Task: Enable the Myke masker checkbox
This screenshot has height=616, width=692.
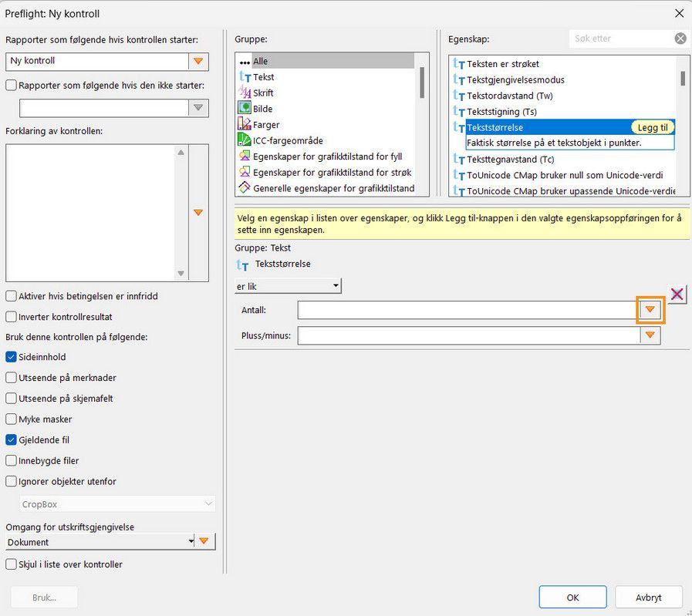Action: coord(11,419)
